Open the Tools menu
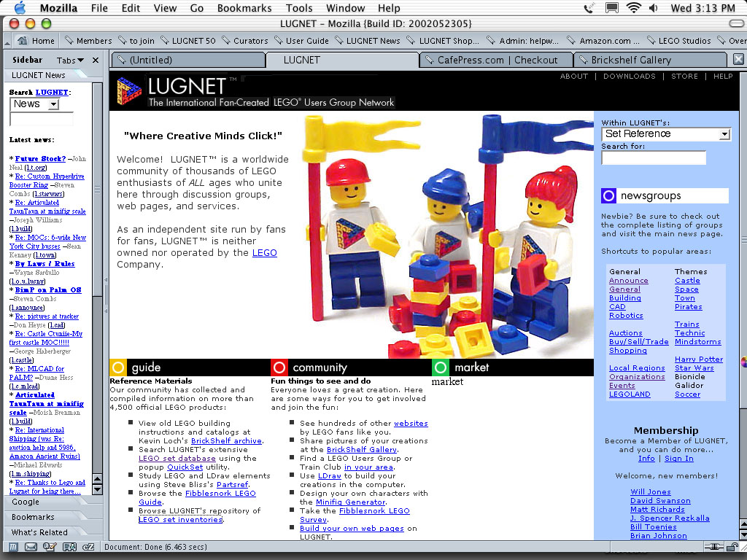Image resolution: width=747 pixels, height=560 pixels. click(299, 7)
